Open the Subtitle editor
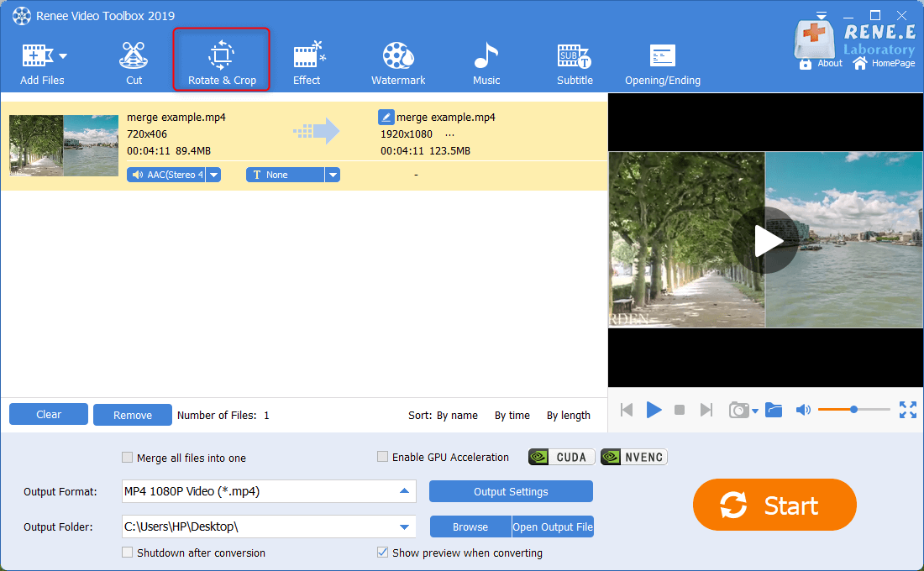The image size is (924, 571). coord(575,59)
